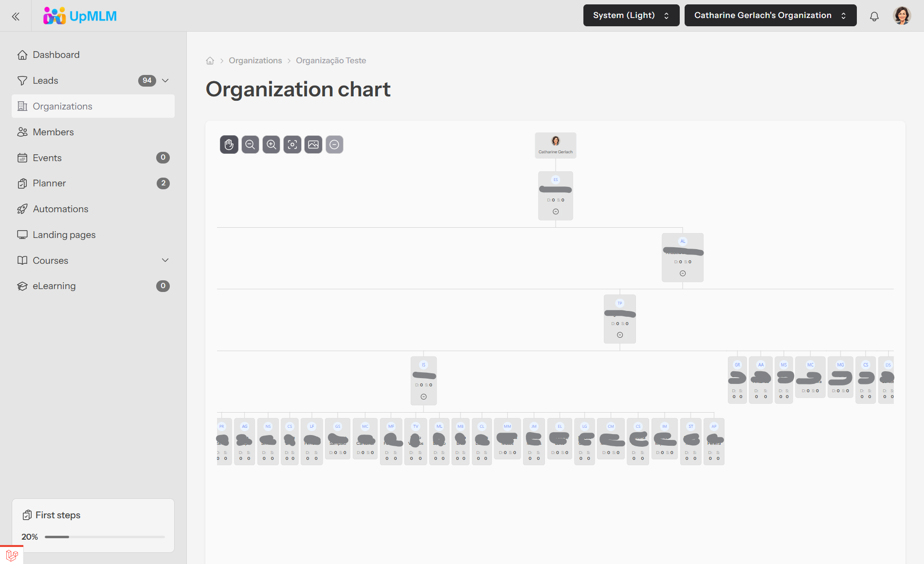This screenshot has width=924, height=564.
Task: Export chart as image
Action: tap(313, 145)
